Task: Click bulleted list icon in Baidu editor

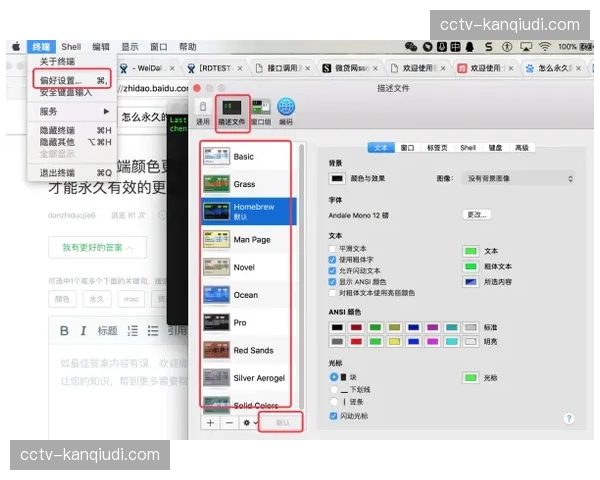Action: pos(153,331)
